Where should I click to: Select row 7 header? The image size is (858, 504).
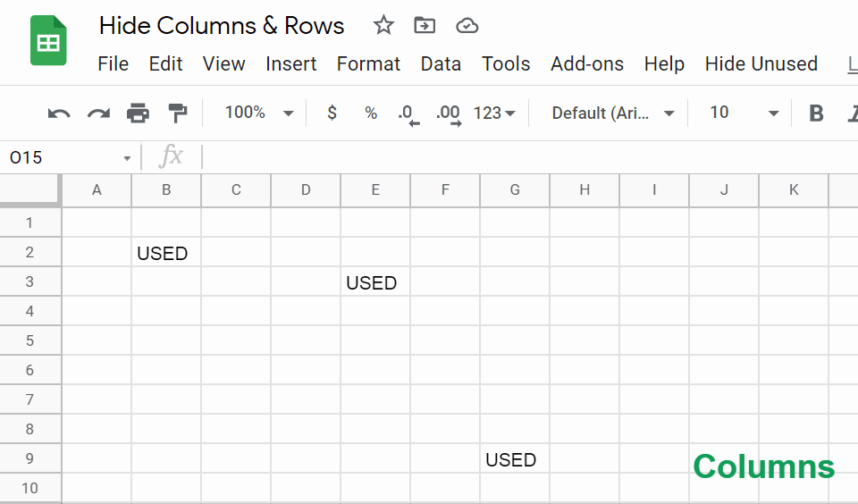pyautogui.click(x=30, y=400)
